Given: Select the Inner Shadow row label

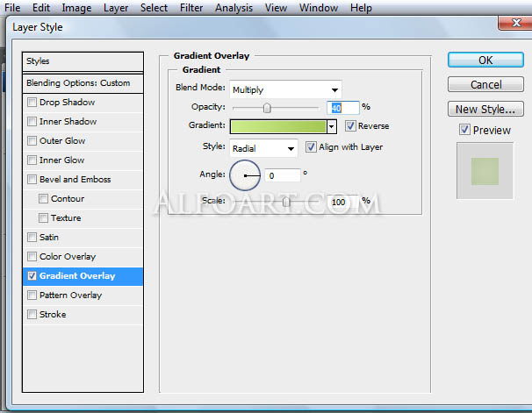Looking at the screenshot, I should click(68, 122).
